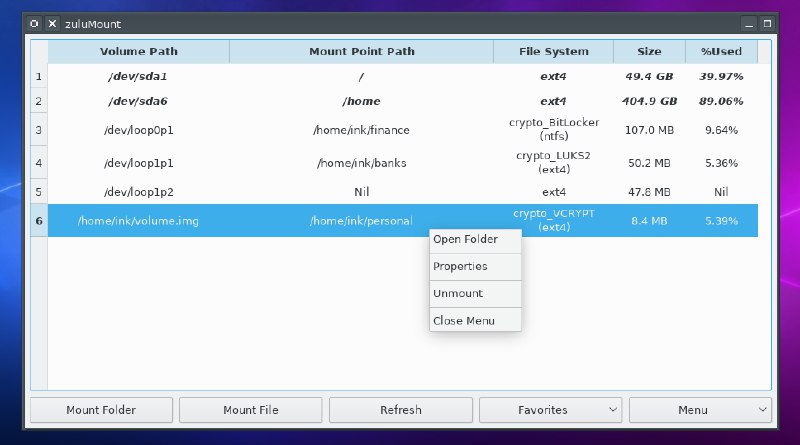Click the 8.4 MB size cell
Screen dimensions: 800x445
coord(649,221)
